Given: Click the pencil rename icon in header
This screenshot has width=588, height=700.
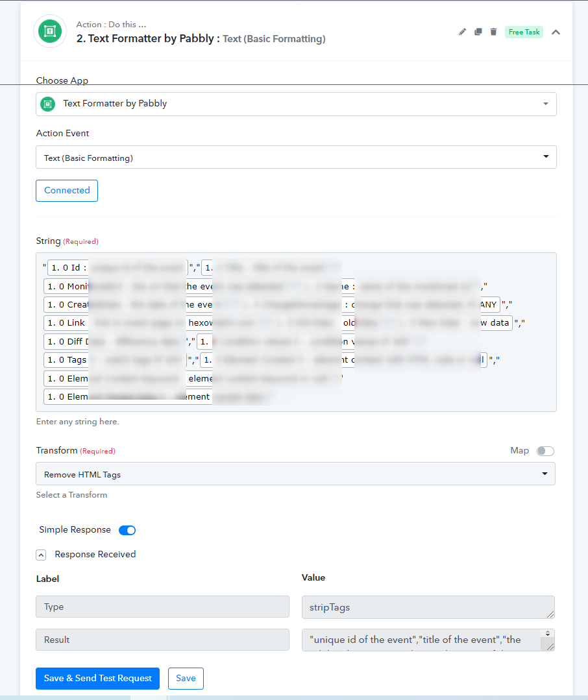Looking at the screenshot, I should click(x=462, y=32).
